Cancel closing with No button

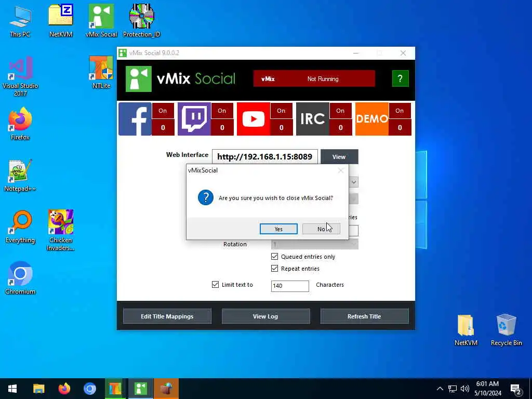tap(321, 229)
